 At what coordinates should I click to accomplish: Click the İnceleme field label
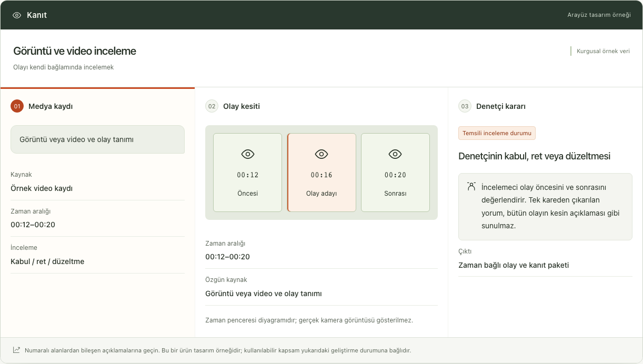tap(24, 248)
